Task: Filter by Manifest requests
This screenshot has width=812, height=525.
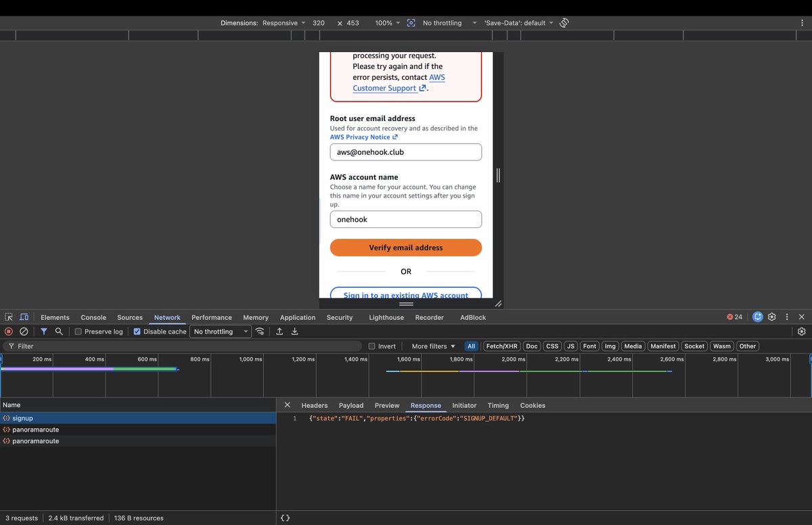Action: [x=663, y=346]
